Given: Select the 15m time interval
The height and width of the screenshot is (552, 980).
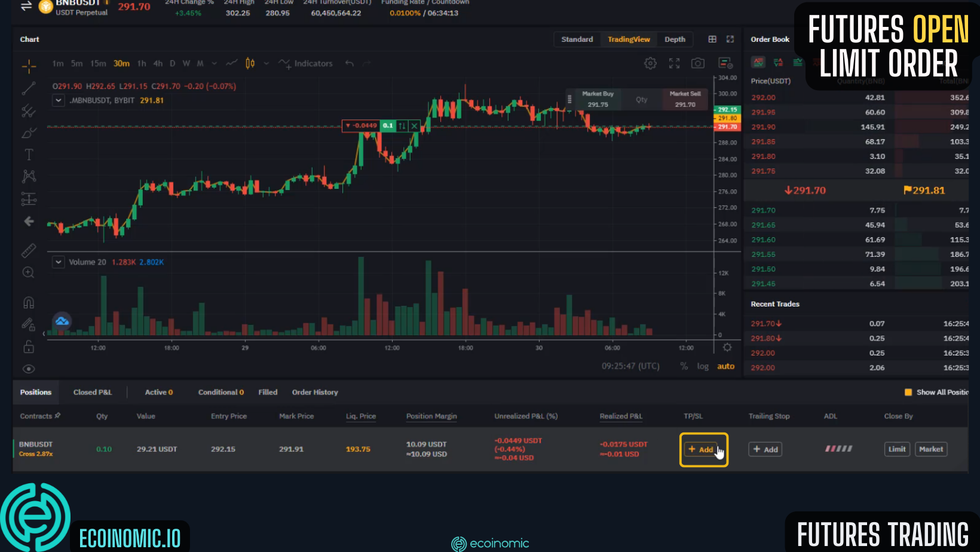Looking at the screenshot, I should [x=98, y=63].
